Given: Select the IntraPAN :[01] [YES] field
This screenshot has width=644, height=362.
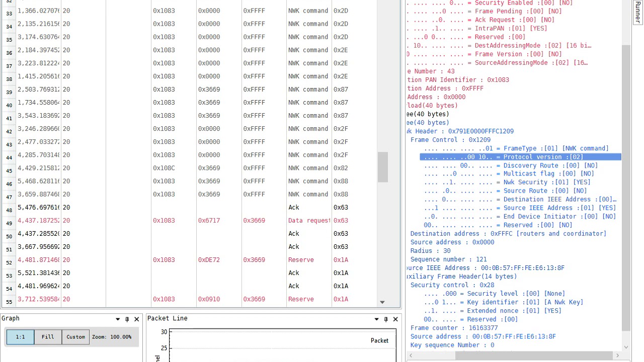Looking at the screenshot, I should [477, 28].
